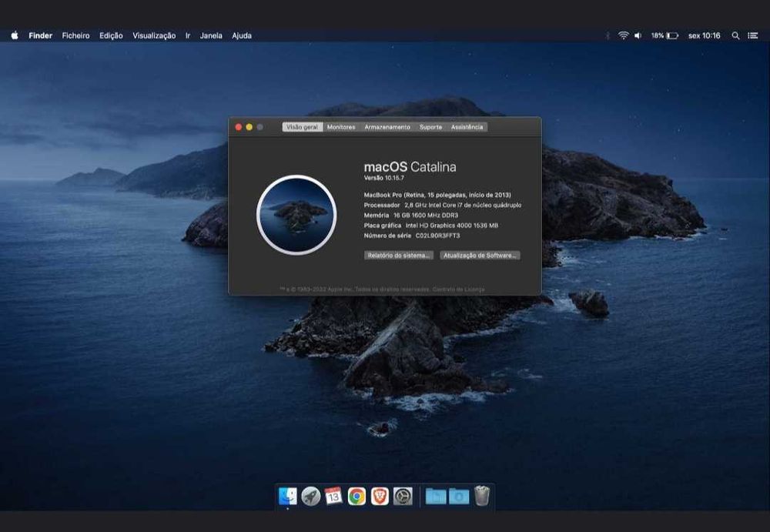The height and width of the screenshot is (532, 770).
Task: Open the Ir menu
Action: tap(188, 35)
